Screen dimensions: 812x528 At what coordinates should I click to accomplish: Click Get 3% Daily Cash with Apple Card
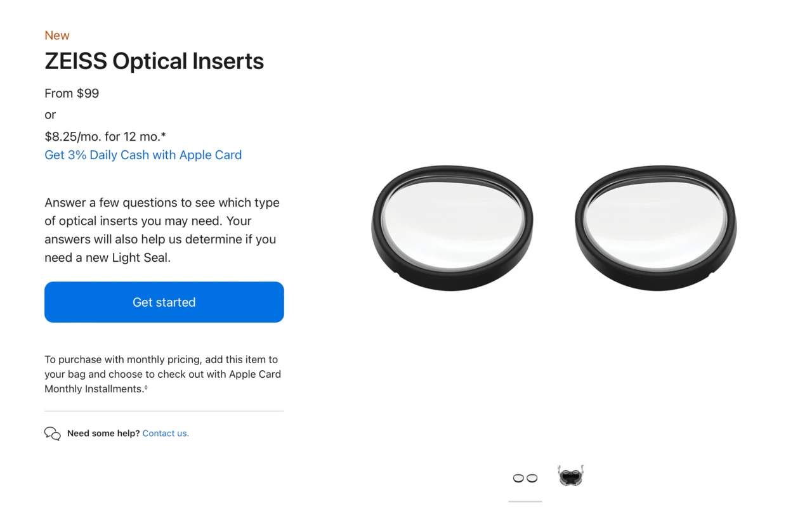point(143,155)
